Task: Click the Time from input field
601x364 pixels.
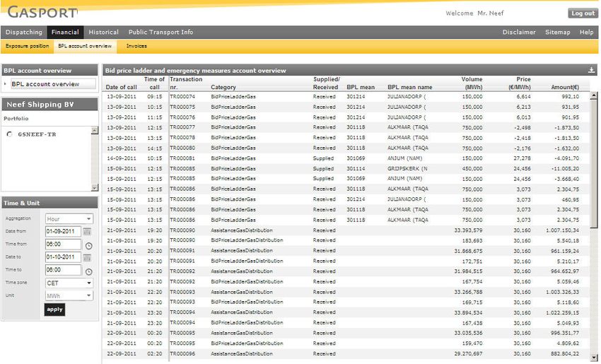Action: (63, 245)
